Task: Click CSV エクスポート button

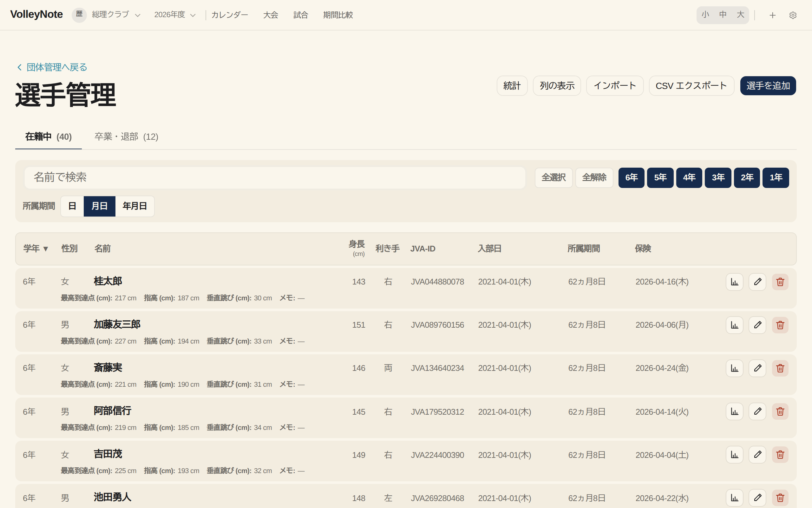Action: click(x=691, y=86)
